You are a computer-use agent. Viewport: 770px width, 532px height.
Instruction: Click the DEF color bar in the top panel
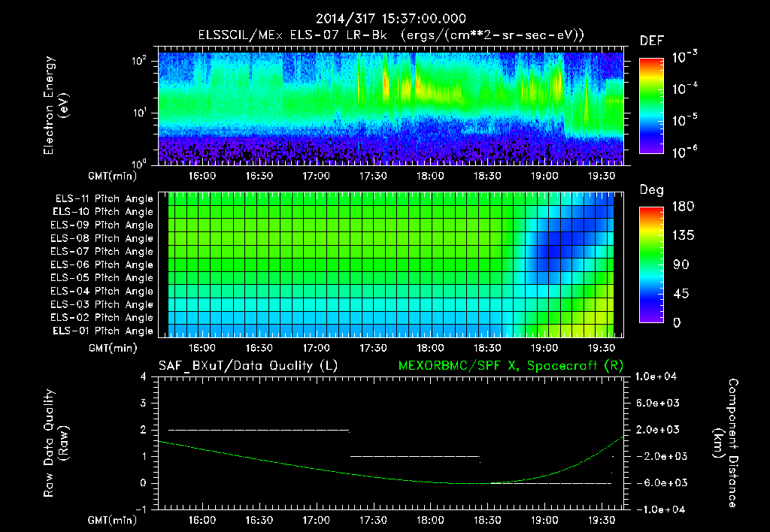(651, 106)
